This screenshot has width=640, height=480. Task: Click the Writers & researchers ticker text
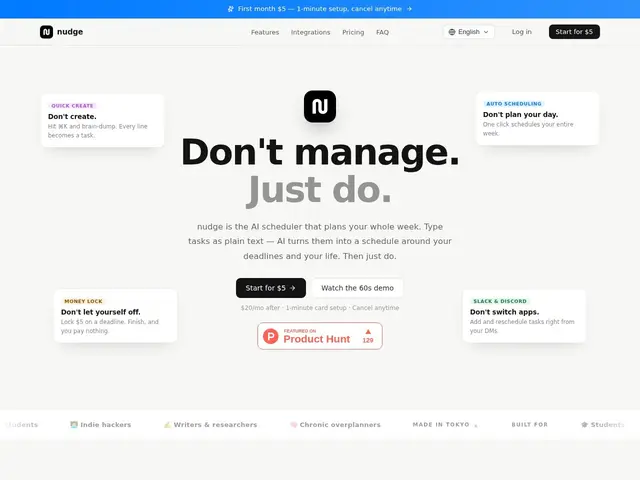click(215, 424)
